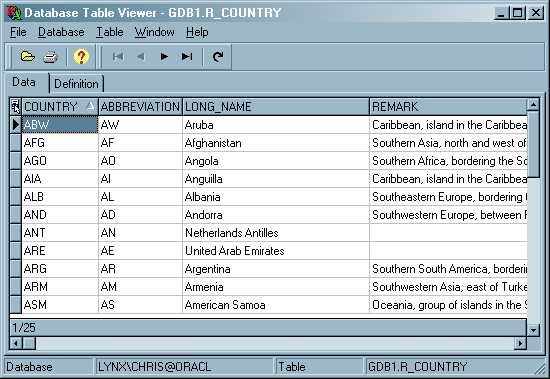Click the REMARK column header
The width and height of the screenshot is (550, 379).
448,106
